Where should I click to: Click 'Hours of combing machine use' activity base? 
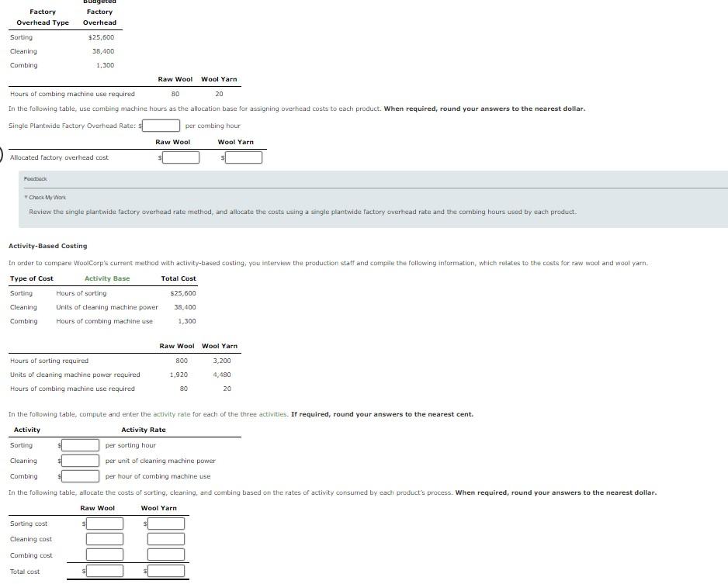pos(105,321)
